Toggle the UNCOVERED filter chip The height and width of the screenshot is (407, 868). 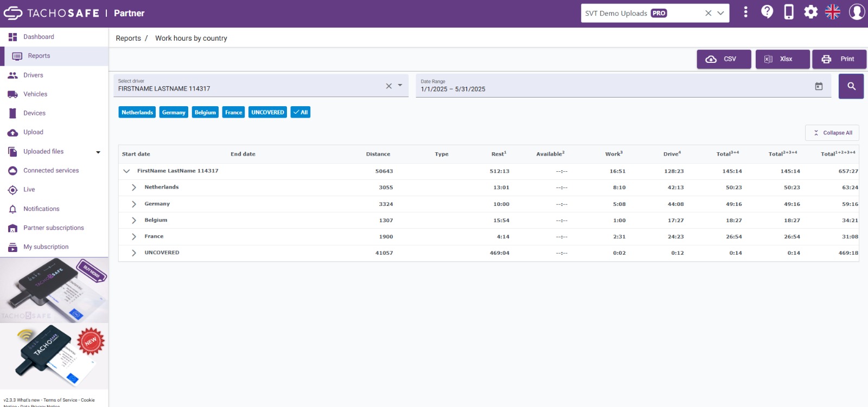coord(267,112)
